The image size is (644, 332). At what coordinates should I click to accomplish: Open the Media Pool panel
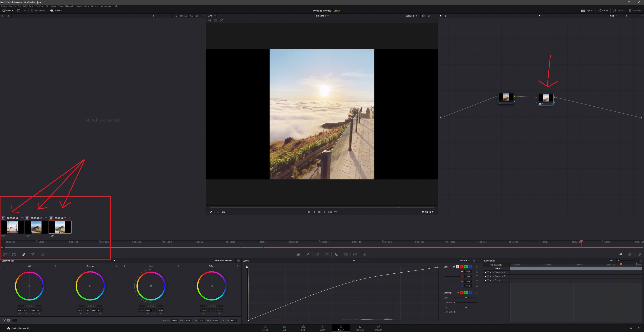click(38, 11)
